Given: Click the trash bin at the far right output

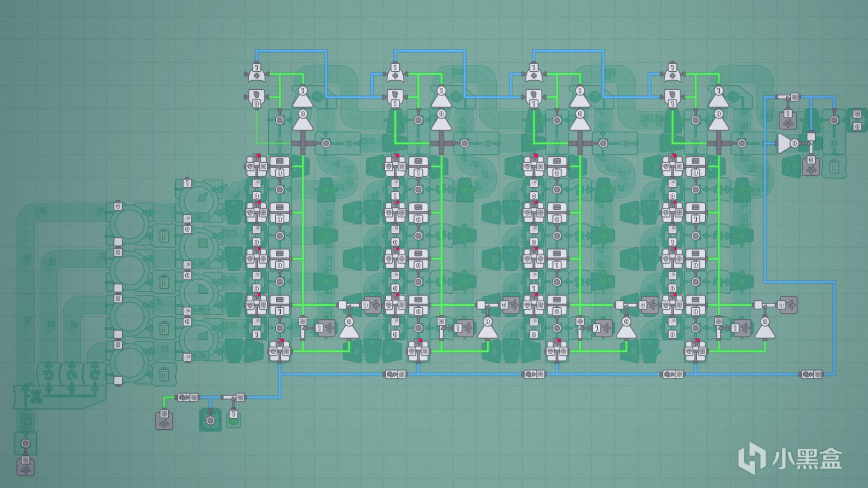Looking at the screenshot, I should pos(834,166).
